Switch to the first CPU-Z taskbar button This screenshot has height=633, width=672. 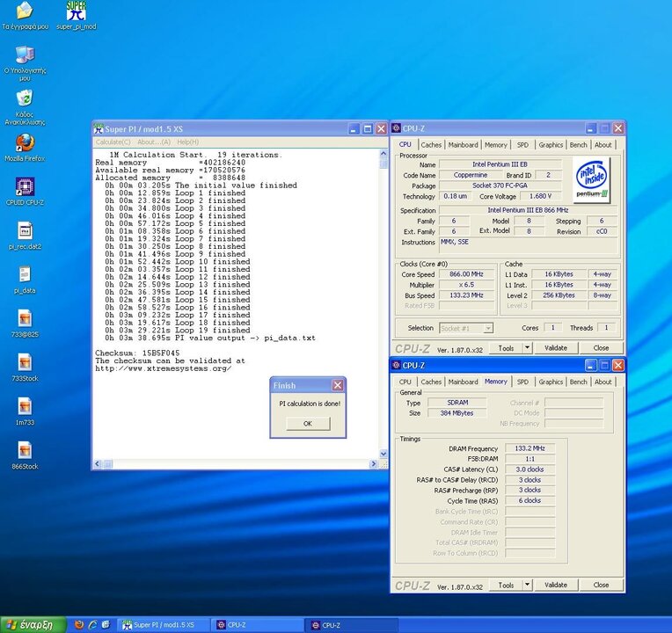(258, 625)
